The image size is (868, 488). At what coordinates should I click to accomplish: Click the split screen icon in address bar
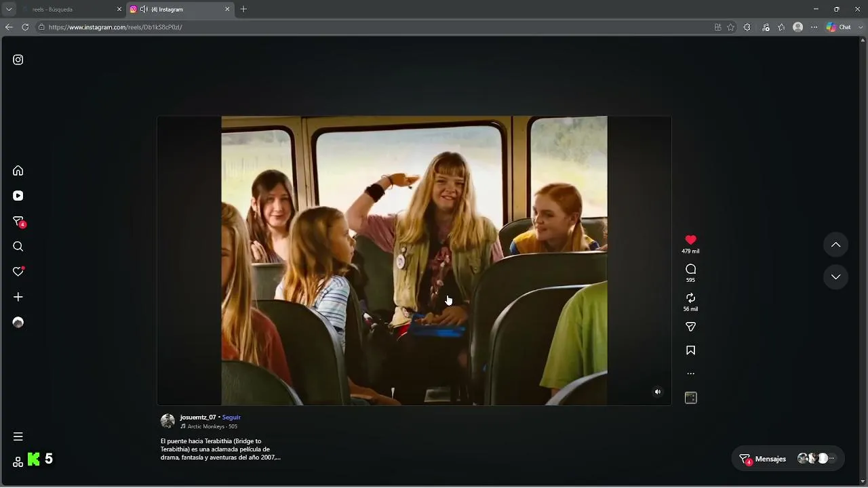[717, 27]
